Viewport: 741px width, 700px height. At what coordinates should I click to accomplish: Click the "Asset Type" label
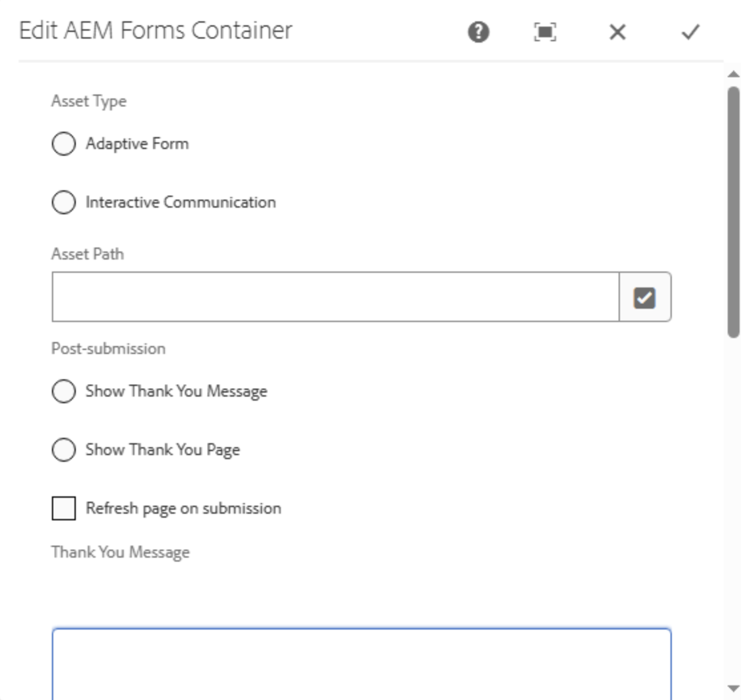89,101
